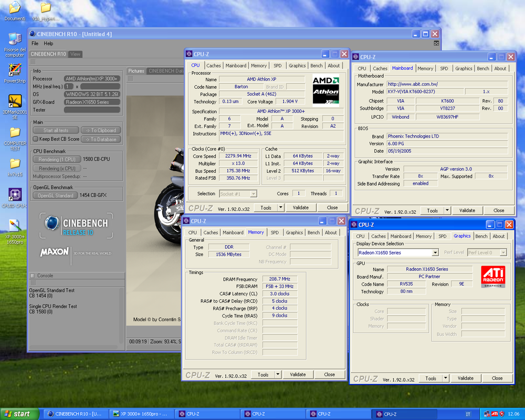
Task: Click the 2279.94 MHz Core Speed value
Action: pyautogui.click(x=238, y=156)
